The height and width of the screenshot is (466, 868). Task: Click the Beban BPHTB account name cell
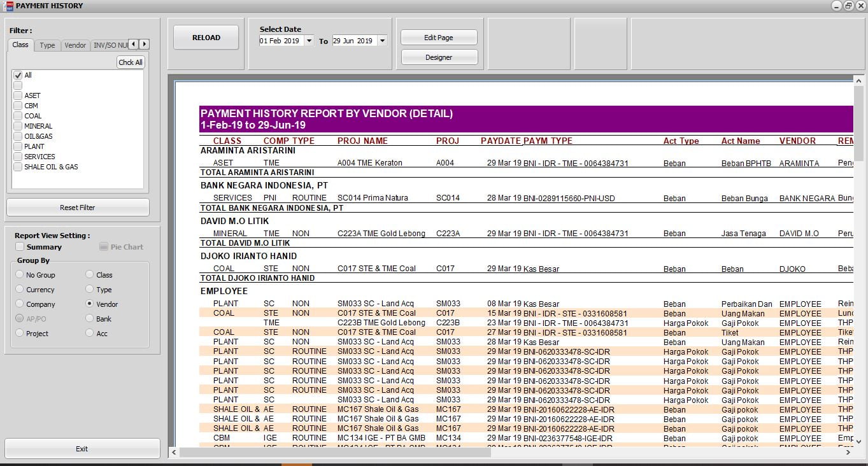pos(746,164)
